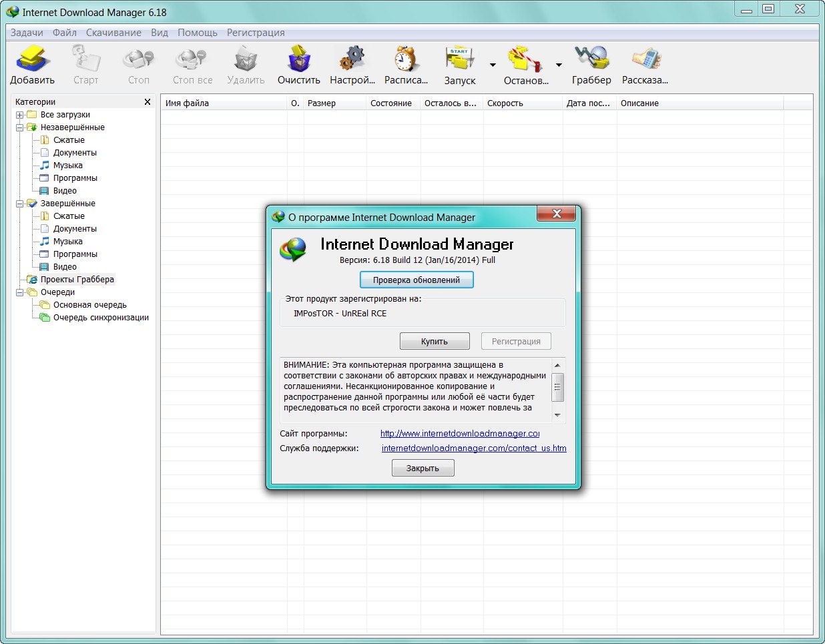825x644 pixels.
Task: Select Программы under Завершённые
Action: (x=75, y=254)
